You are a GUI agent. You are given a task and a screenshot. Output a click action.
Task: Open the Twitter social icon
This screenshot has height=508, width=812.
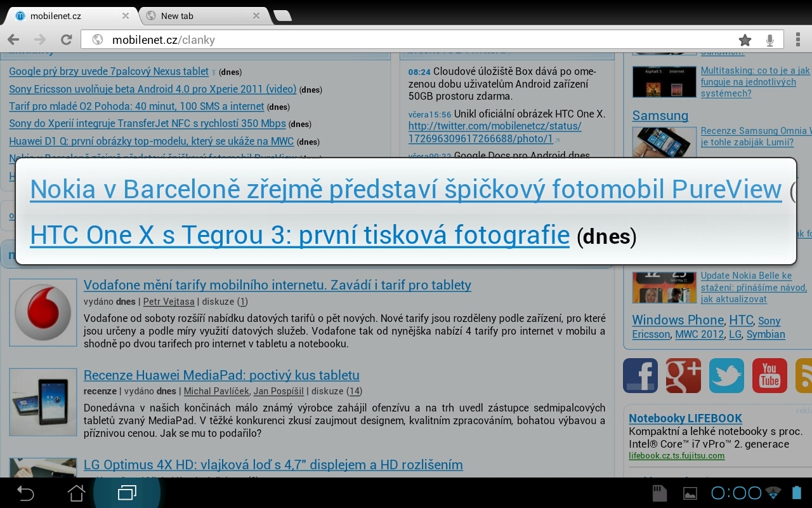coord(726,375)
